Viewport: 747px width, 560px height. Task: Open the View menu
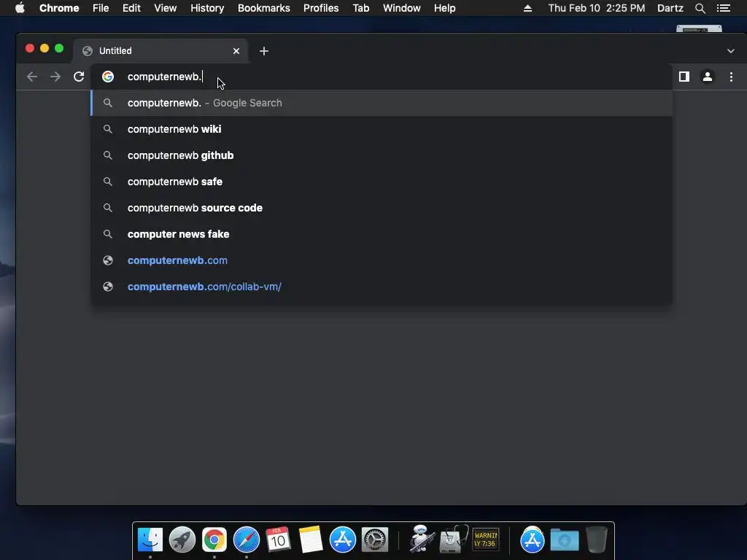166,8
